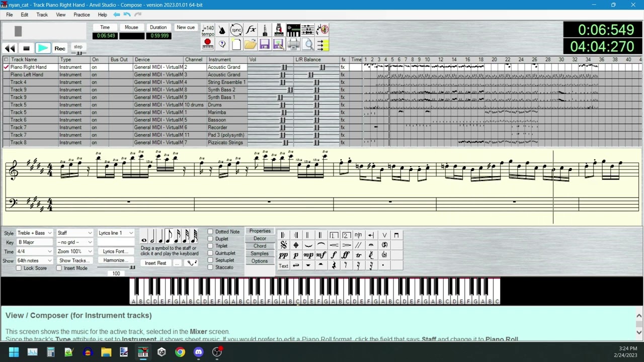The image size is (644, 362).
Task: Open the File menu
Action: pos(10,15)
